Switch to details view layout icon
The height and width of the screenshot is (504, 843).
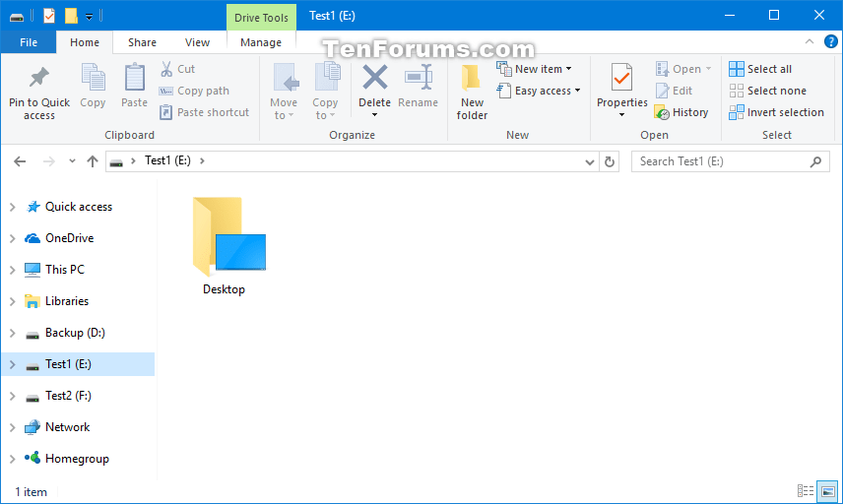point(805,490)
